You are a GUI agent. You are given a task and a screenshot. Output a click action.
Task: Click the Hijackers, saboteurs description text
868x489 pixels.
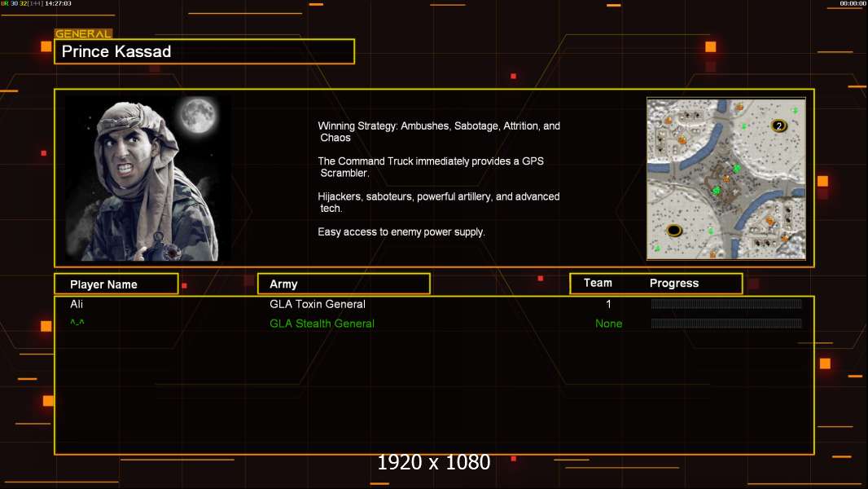point(438,202)
